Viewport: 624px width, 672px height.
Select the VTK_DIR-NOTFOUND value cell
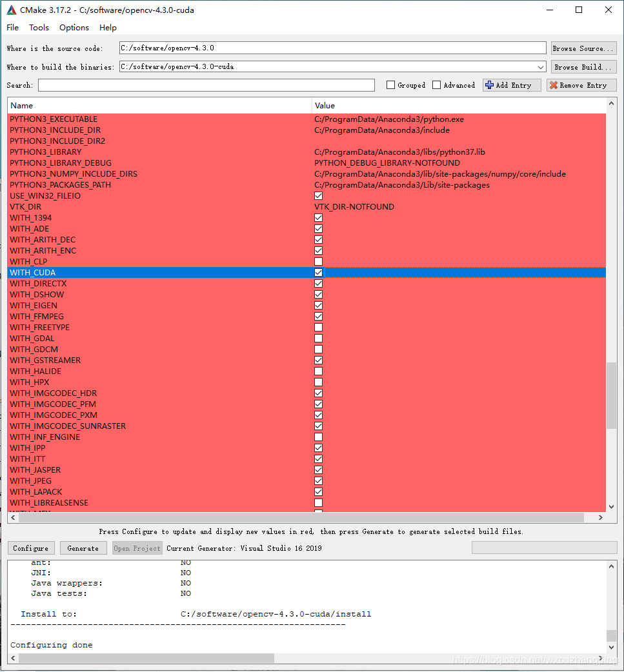click(354, 206)
